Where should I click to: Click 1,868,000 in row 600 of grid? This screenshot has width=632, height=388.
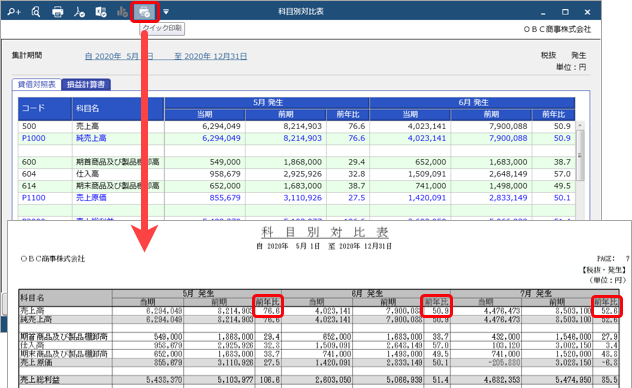pyautogui.click(x=302, y=162)
